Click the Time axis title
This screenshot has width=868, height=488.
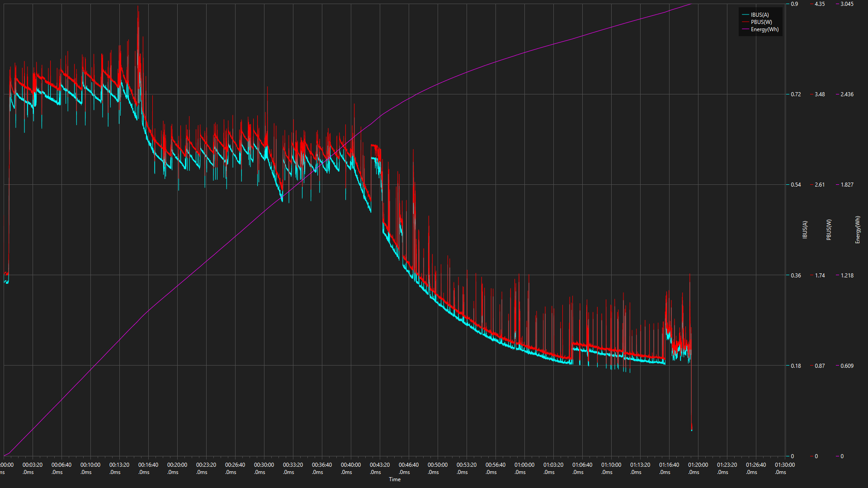[x=395, y=479]
